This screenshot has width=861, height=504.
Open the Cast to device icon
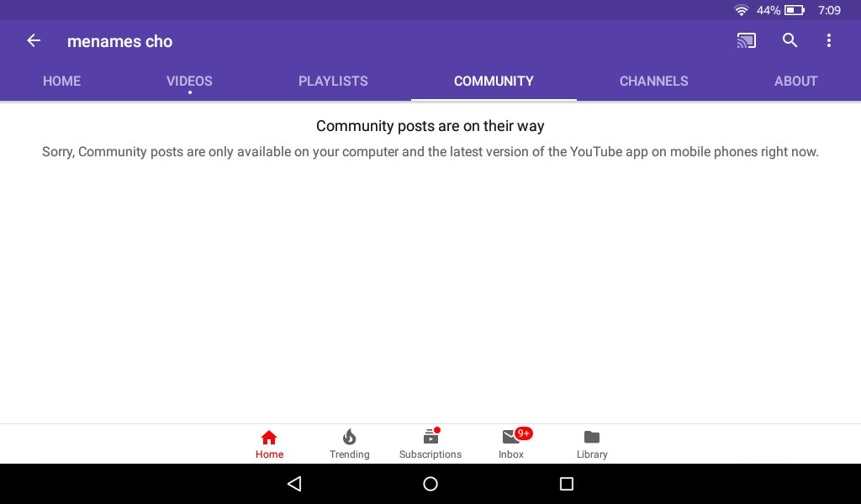click(x=747, y=40)
